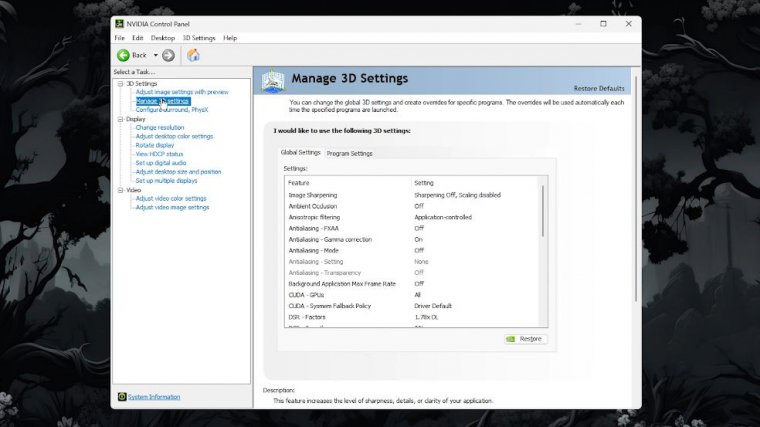Click the Restore Defaults link
The height and width of the screenshot is (427, 760).
coord(599,88)
